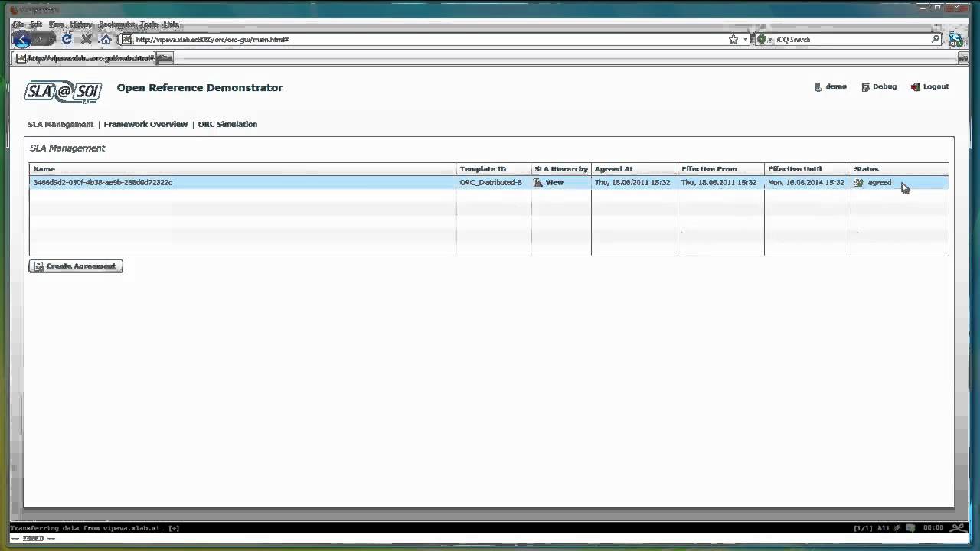
Task: Open the tab list button at right
Action: pos(962,58)
